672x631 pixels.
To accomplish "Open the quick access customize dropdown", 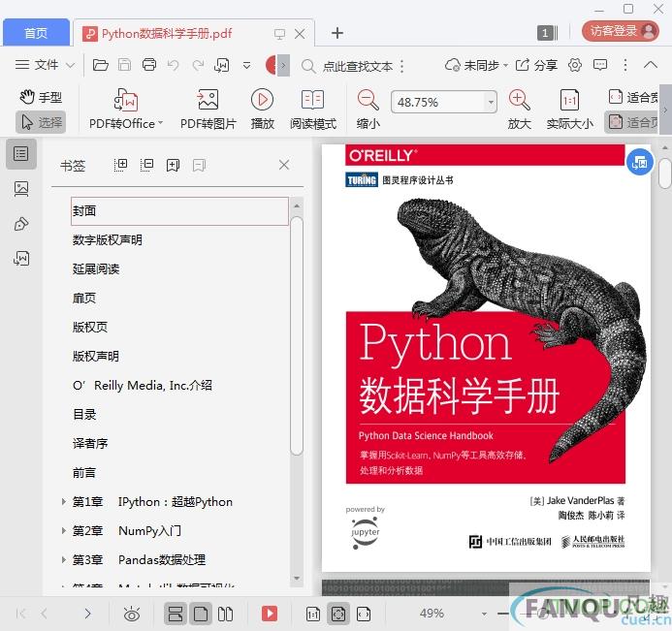I will coord(247,66).
